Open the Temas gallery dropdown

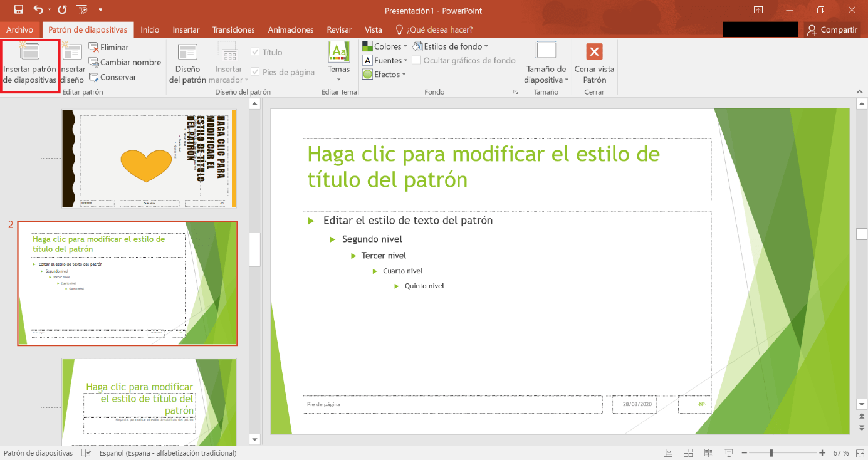tap(339, 63)
